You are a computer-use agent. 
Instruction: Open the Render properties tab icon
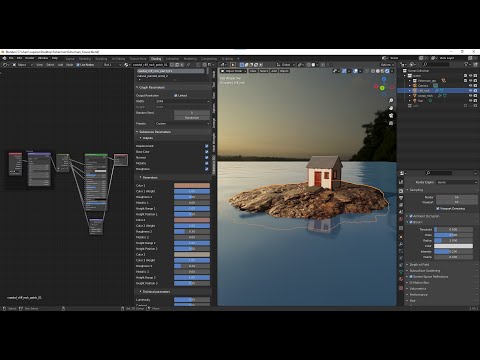click(401, 191)
